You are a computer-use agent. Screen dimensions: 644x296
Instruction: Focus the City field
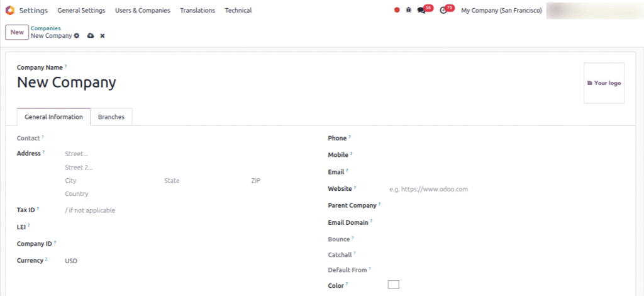coord(111,181)
